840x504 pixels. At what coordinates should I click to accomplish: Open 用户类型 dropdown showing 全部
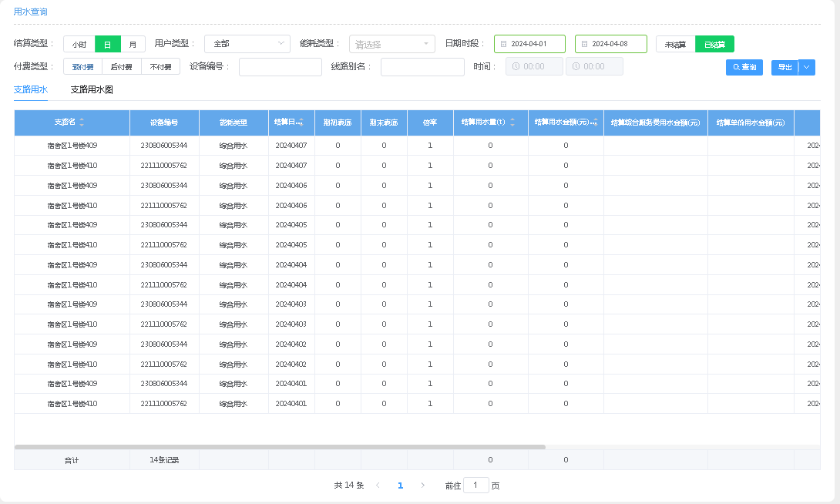[x=247, y=44]
